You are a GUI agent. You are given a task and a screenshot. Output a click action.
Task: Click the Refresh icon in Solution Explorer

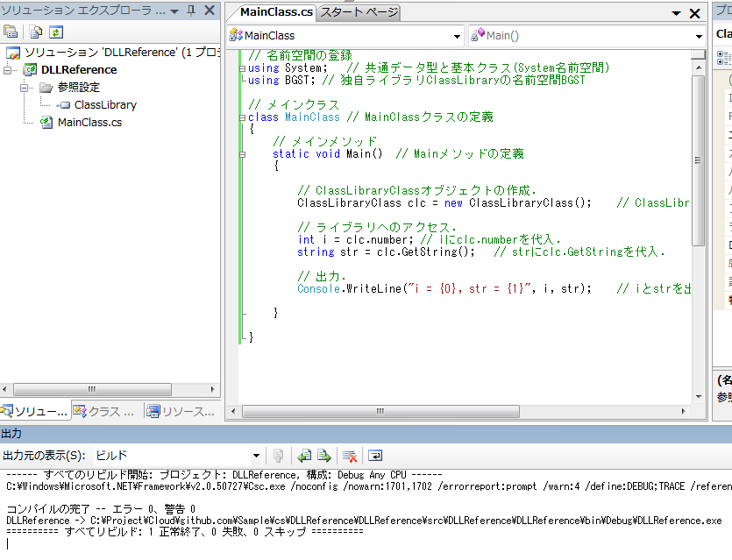pos(56,32)
